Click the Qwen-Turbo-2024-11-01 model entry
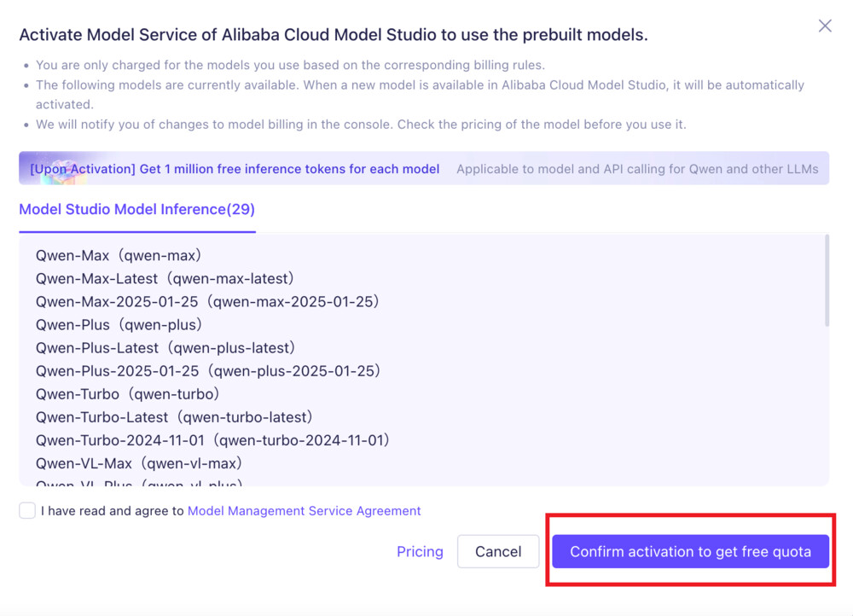The image size is (853, 616). pos(212,439)
